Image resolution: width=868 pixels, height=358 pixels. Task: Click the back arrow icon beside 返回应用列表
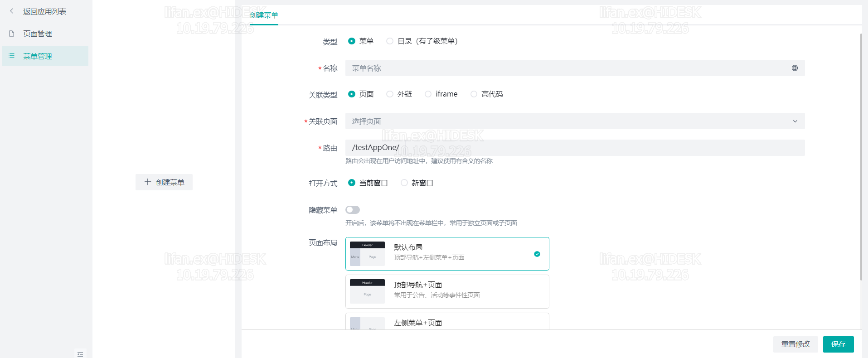(x=12, y=11)
